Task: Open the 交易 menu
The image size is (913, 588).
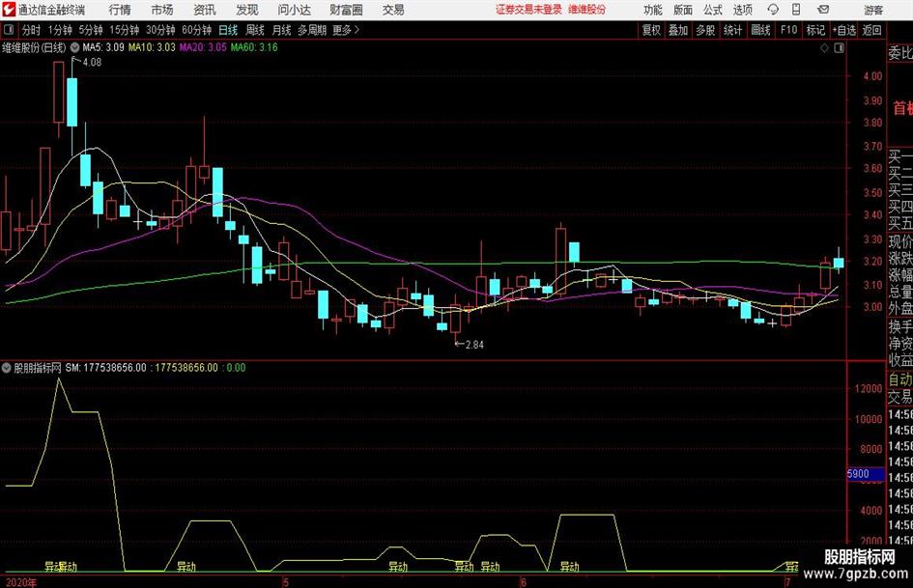Action: (x=393, y=10)
